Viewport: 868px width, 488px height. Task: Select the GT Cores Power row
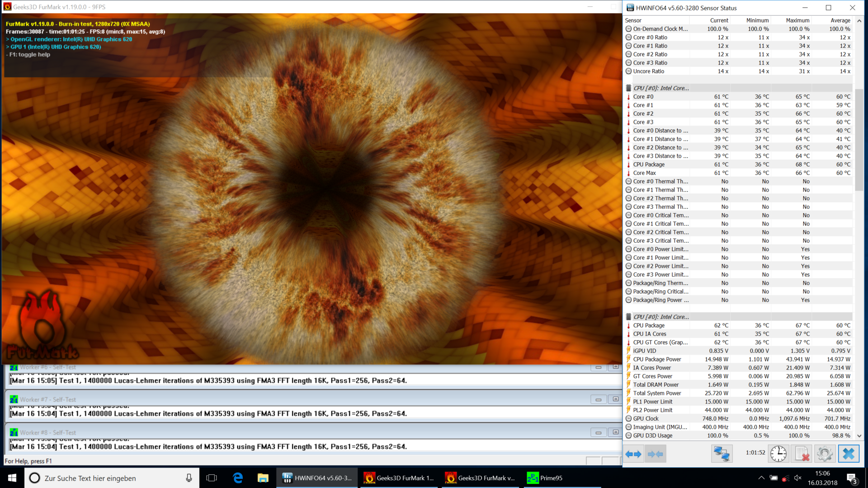click(738, 376)
